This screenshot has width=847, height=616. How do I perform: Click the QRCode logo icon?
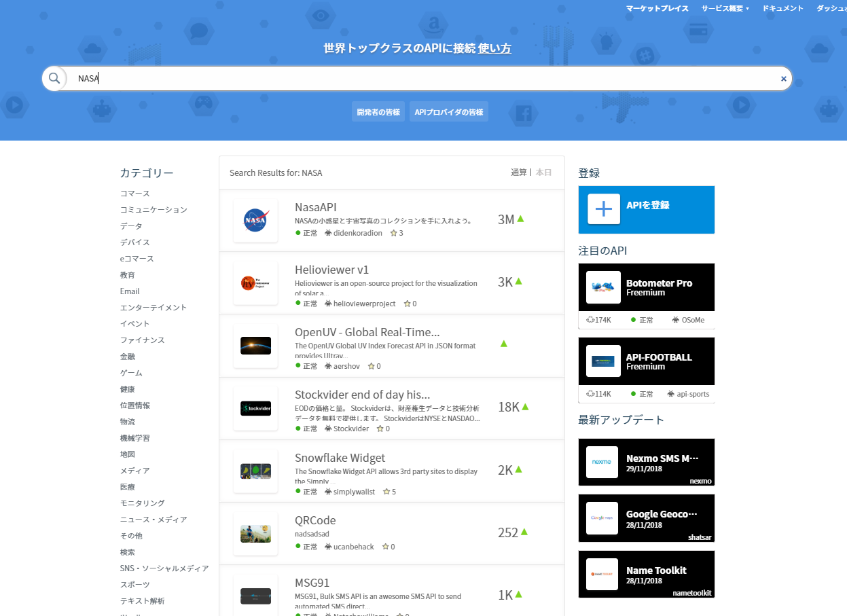(255, 534)
